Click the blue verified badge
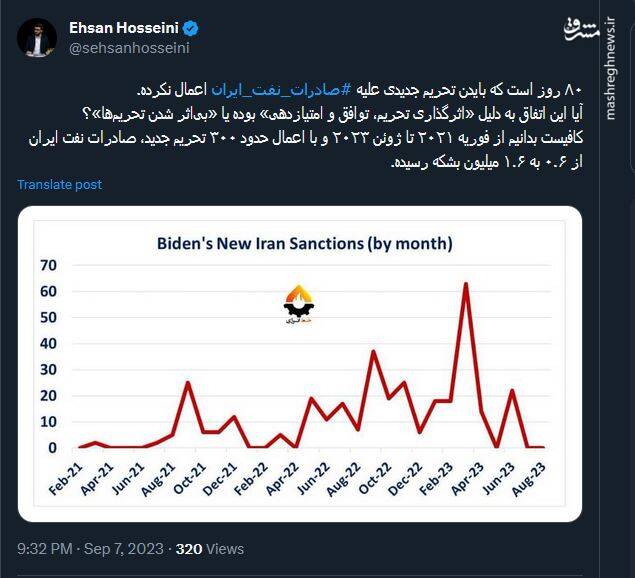The height and width of the screenshot is (578, 635). (x=187, y=28)
